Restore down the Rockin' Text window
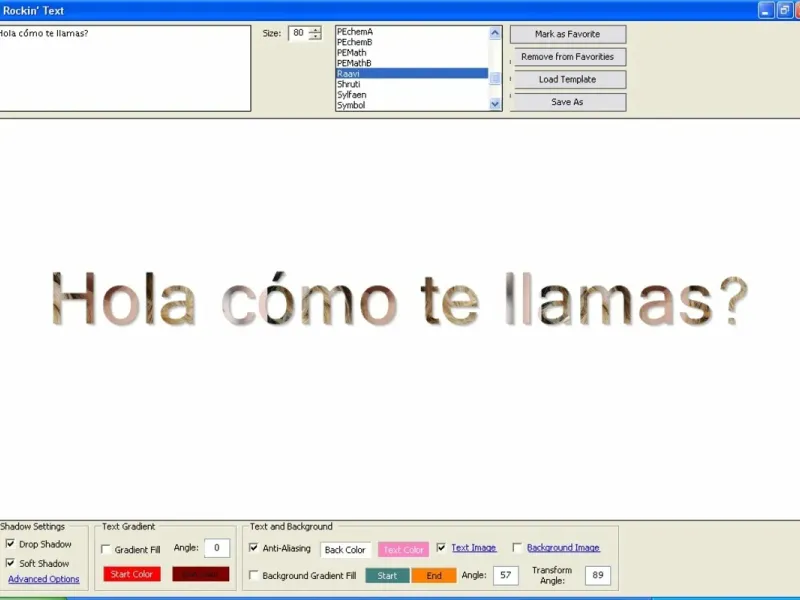 tap(784, 10)
